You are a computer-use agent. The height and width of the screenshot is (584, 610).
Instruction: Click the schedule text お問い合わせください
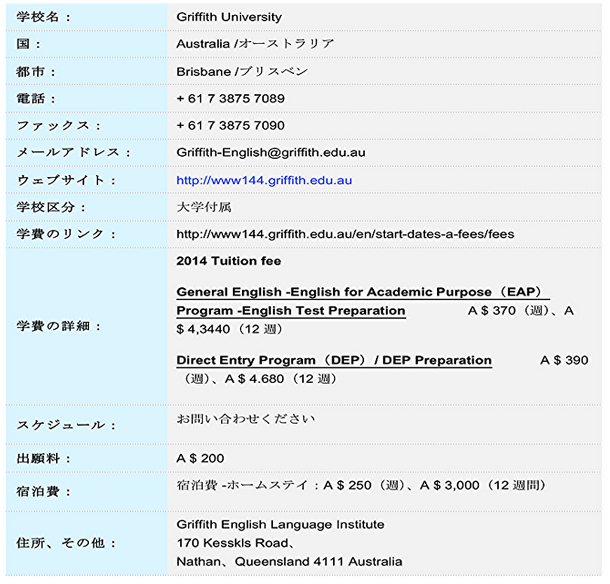click(245, 419)
